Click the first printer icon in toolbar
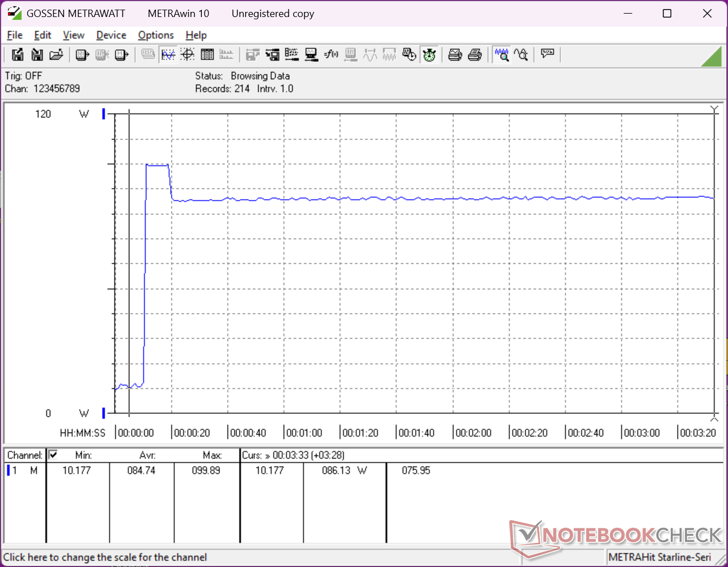The image size is (728, 567). click(x=455, y=55)
